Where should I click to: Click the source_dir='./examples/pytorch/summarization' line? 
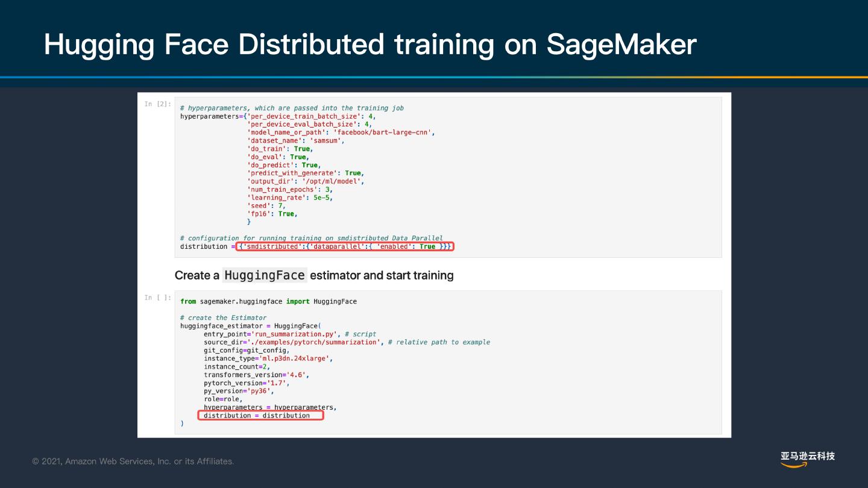click(347, 342)
